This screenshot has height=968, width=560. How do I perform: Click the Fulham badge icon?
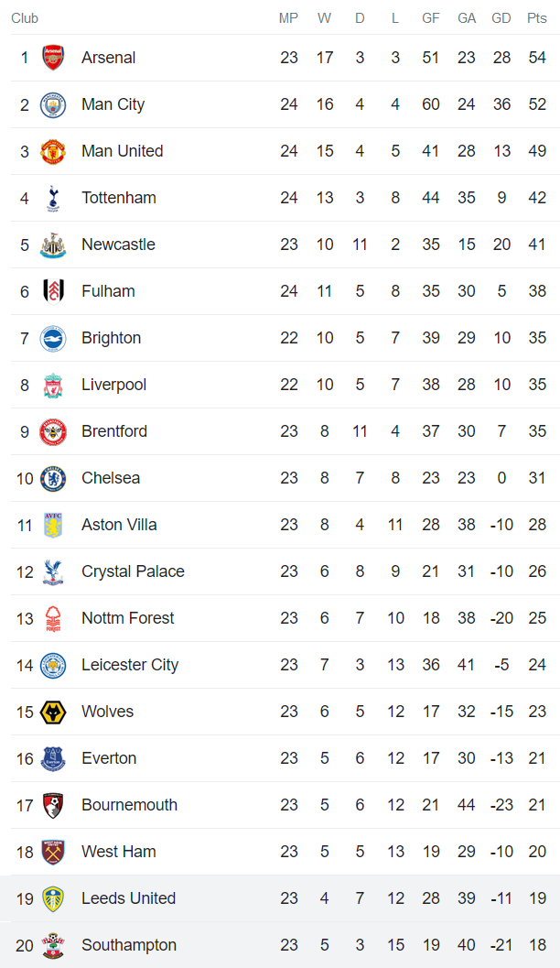pyautogui.click(x=53, y=291)
